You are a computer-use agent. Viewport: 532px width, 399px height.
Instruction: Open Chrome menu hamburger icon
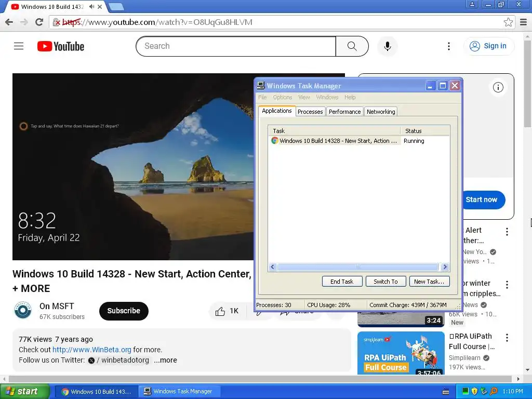(524, 22)
